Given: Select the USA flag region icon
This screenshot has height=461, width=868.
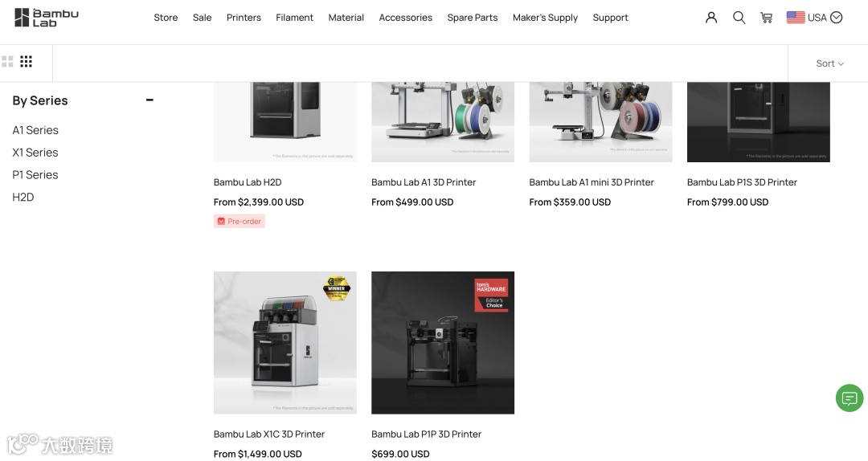Looking at the screenshot, I should pos(796,18).
